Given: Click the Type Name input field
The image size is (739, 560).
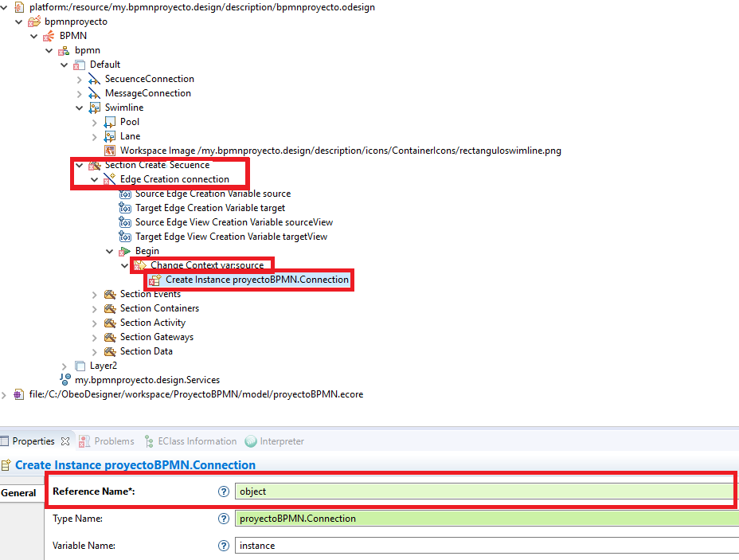Looking at the screenshot, I should pos(487,518).
